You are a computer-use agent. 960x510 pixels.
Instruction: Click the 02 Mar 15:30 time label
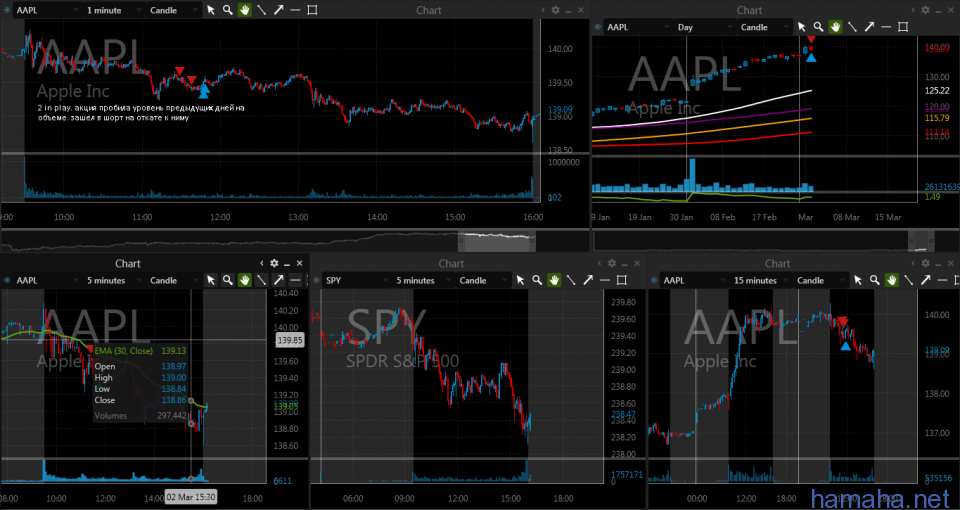(x=191, y=496)
